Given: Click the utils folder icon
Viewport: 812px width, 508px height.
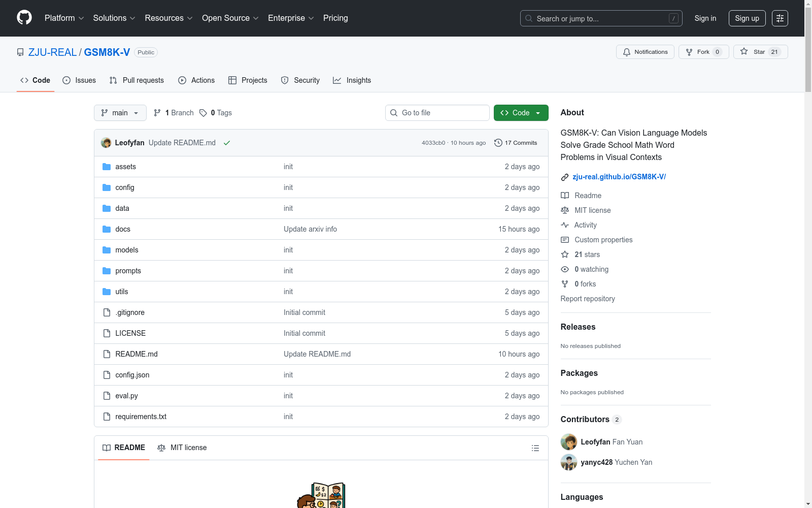Looking at the screenshot, I should coord(107,292).
